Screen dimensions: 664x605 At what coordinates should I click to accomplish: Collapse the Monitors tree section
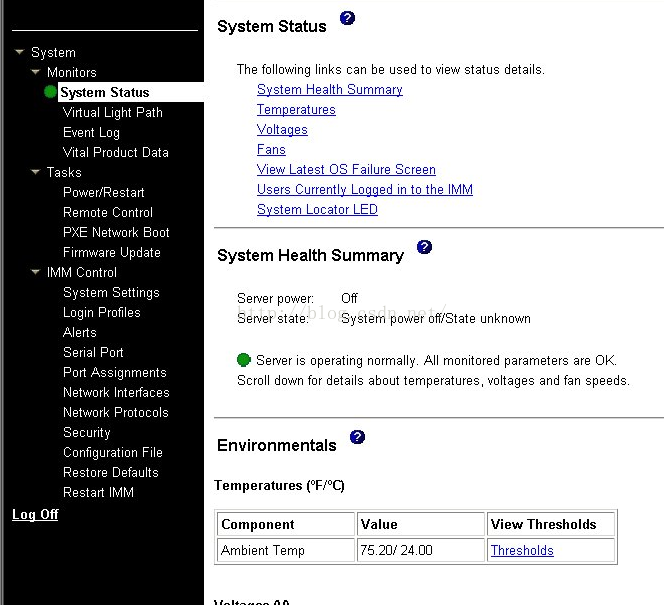[35, 72]
